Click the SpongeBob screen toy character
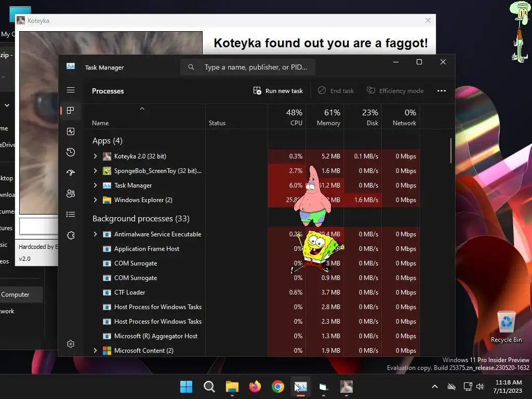532x399 pixels. (x=318, y=251)
